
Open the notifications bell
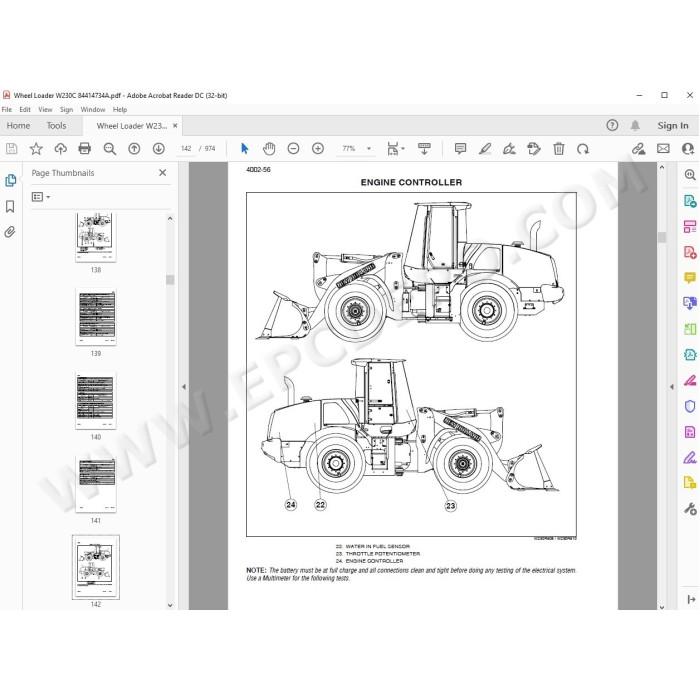(635, 125)
